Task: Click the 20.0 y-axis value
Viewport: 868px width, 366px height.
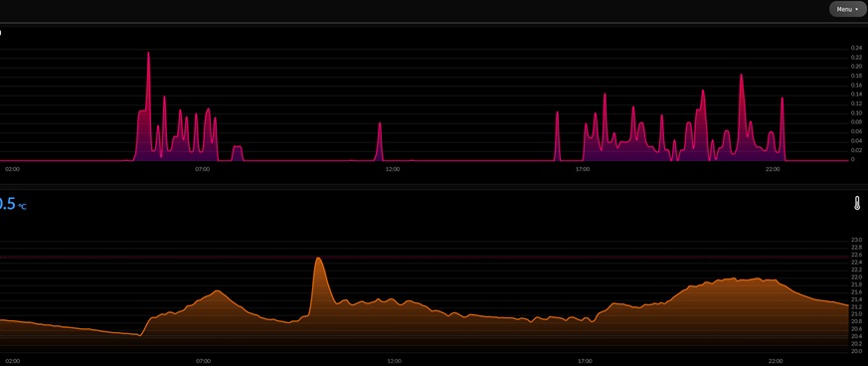Action: coord(856,351)
